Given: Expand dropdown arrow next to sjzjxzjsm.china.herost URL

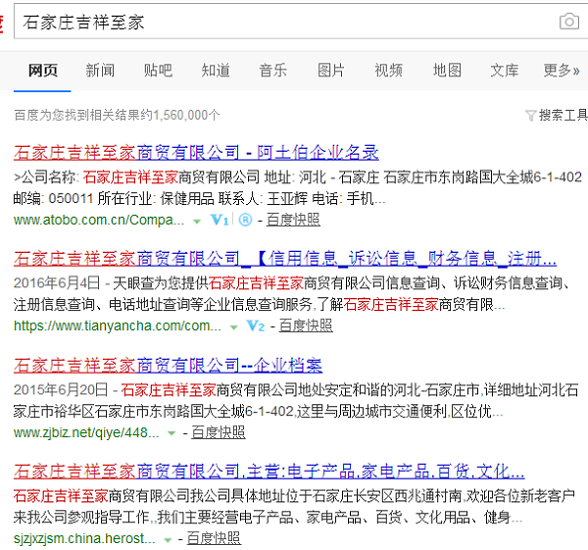Looking at the screenshot, I should coord(168,540).
